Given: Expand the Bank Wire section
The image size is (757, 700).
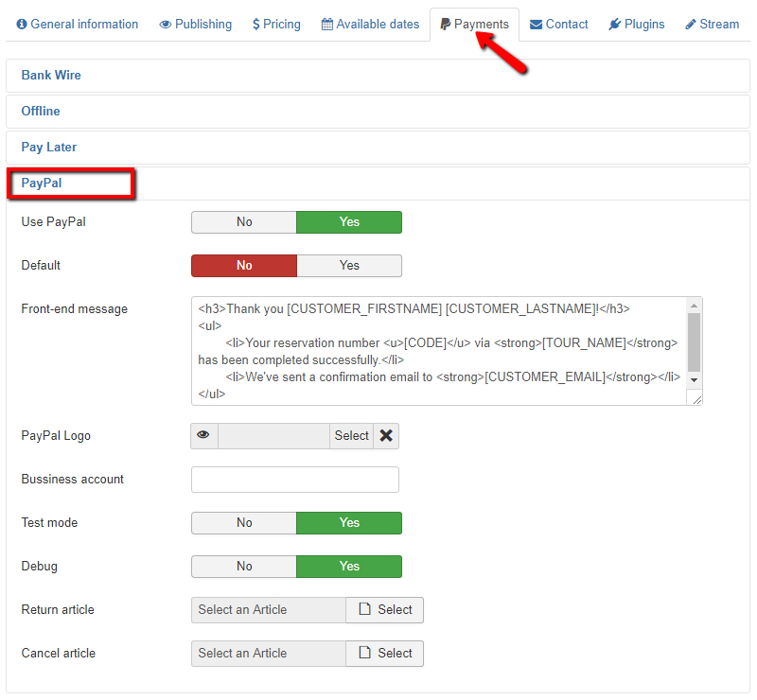Looking at the screenshot, I should 51,76.
